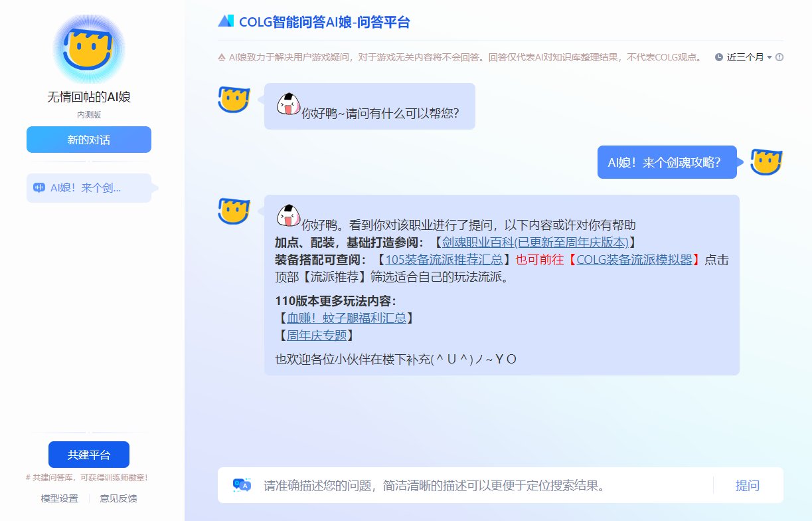Screen dimensions: 812x521
Task: Open 血赚！蚊子腿福利汇总 link
Action: click(x=347, y=318)
